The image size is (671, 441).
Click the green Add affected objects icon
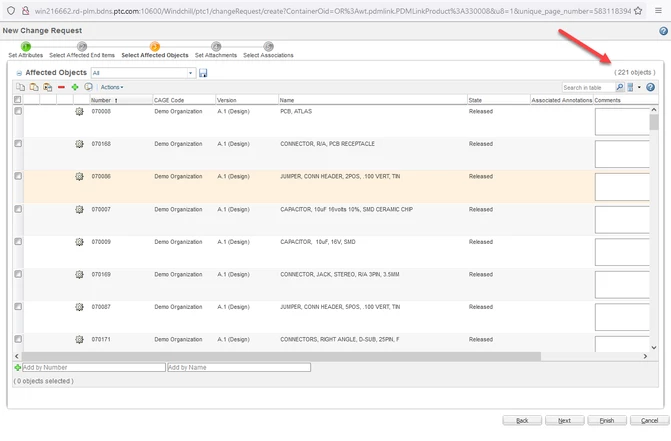tap(75, 87)
